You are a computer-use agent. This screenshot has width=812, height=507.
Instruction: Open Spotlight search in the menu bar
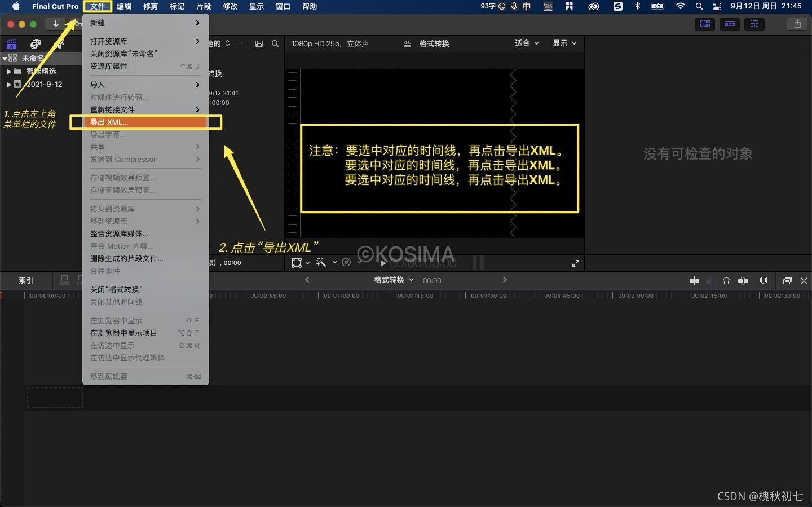pos(699,6)
